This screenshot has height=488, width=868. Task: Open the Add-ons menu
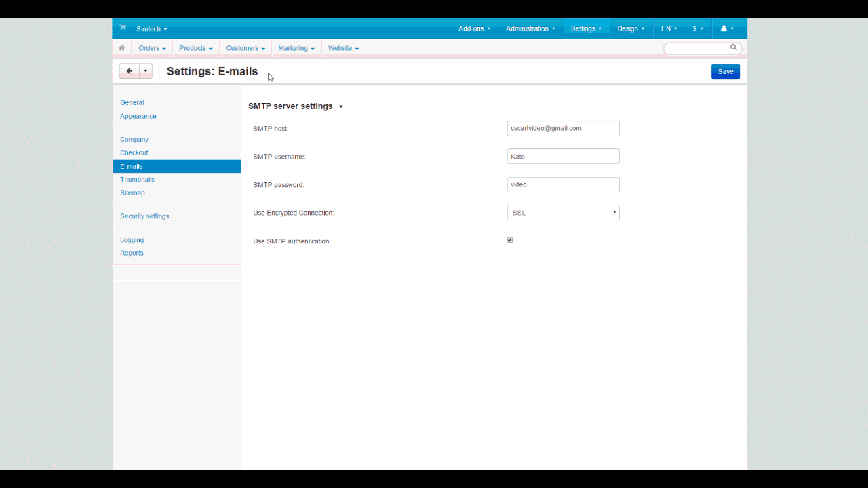pyautogui.click(x=474, y=28)
